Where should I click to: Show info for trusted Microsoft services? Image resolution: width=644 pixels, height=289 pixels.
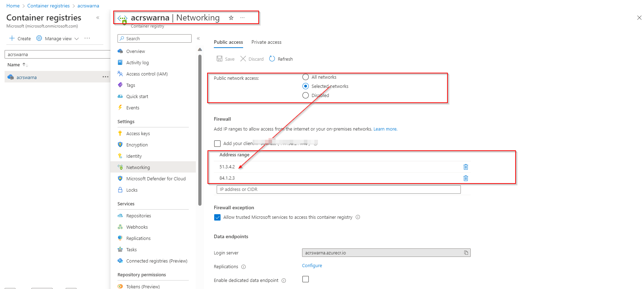tap(358, 217)
